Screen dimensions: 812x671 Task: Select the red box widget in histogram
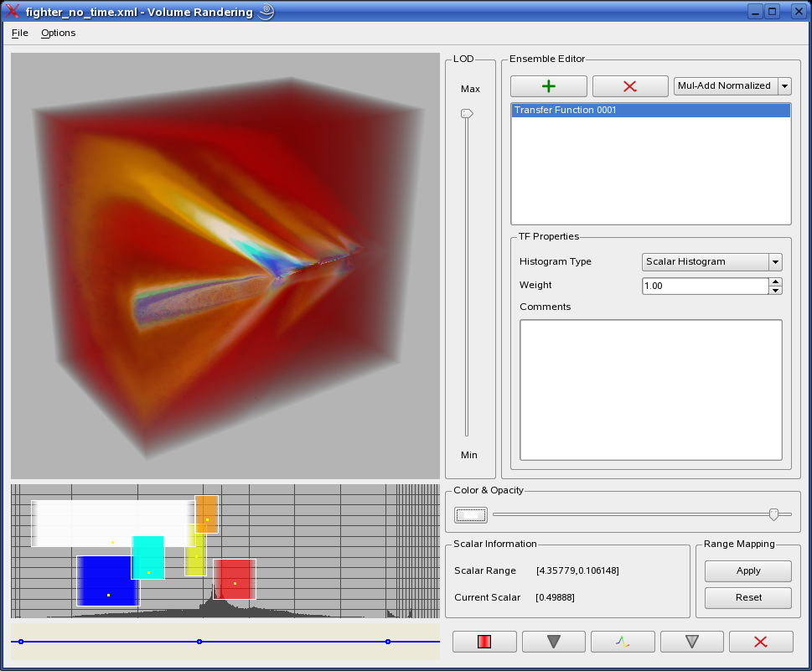pyautogui.click(x=235, y=579)
